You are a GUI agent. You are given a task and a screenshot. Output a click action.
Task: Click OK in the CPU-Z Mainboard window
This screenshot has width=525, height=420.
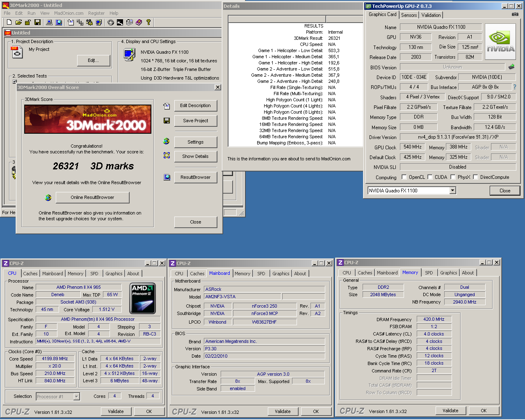point(316,411)
